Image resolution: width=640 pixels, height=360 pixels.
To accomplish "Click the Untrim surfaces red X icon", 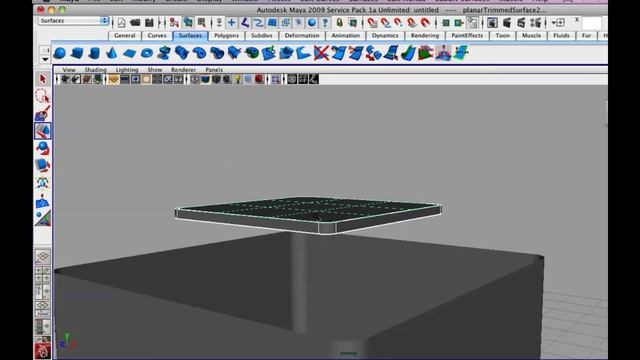I will pos(321,53).
